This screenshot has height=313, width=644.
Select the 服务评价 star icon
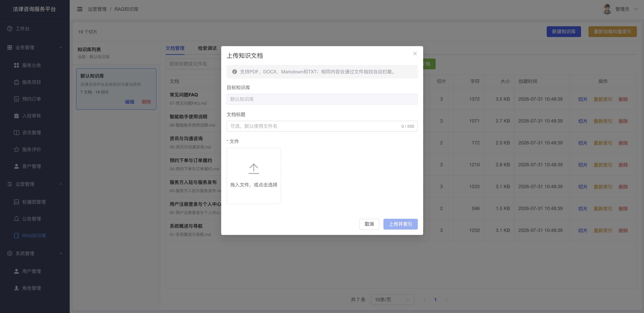[x=16, y=149]
